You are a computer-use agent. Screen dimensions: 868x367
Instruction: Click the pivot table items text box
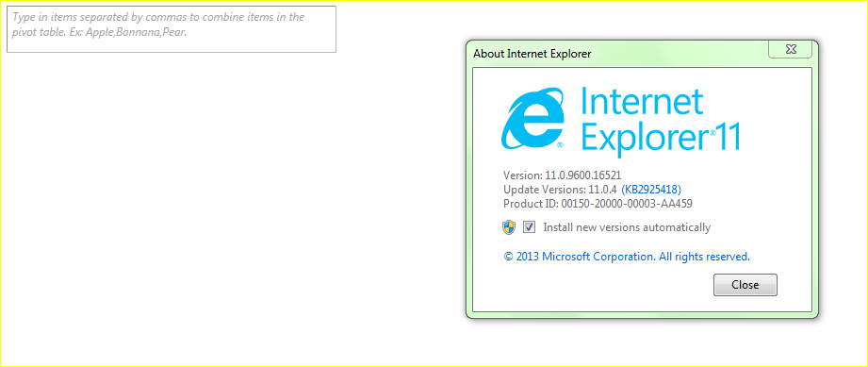pyautogui.click(x=172, y=29)
